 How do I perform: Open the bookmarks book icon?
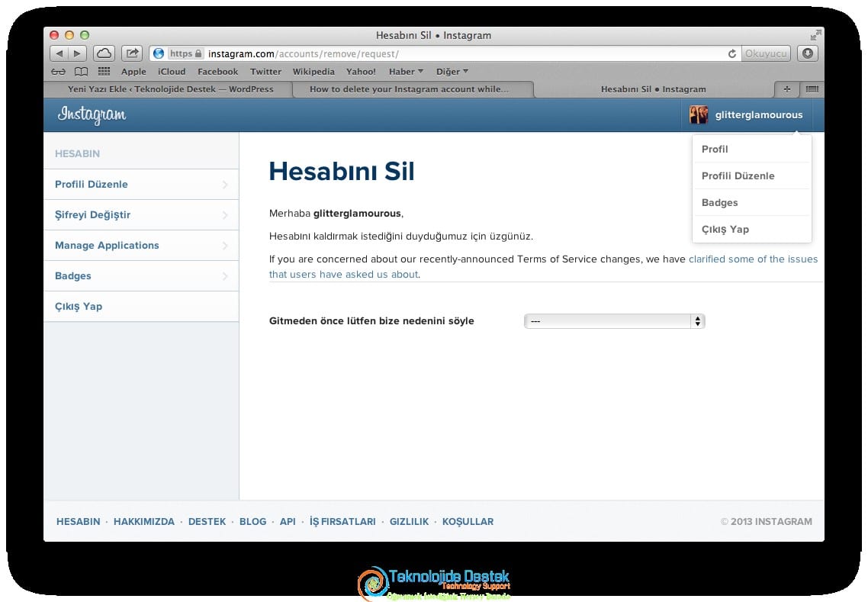[x=82, y=72]
